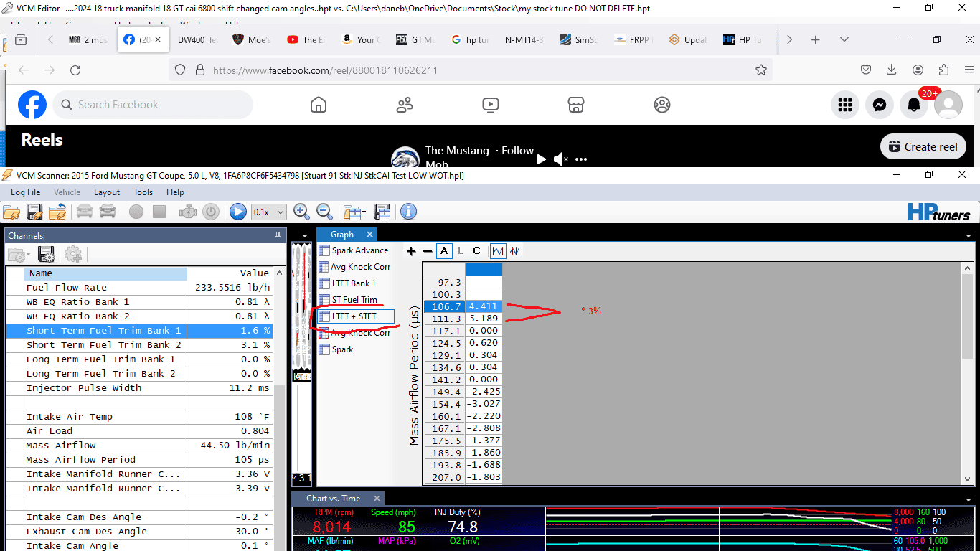This screenshot has width=980, height=551.
Task: Open log file using the folder icon in VCM Scanner
Action: pos(11,212)
